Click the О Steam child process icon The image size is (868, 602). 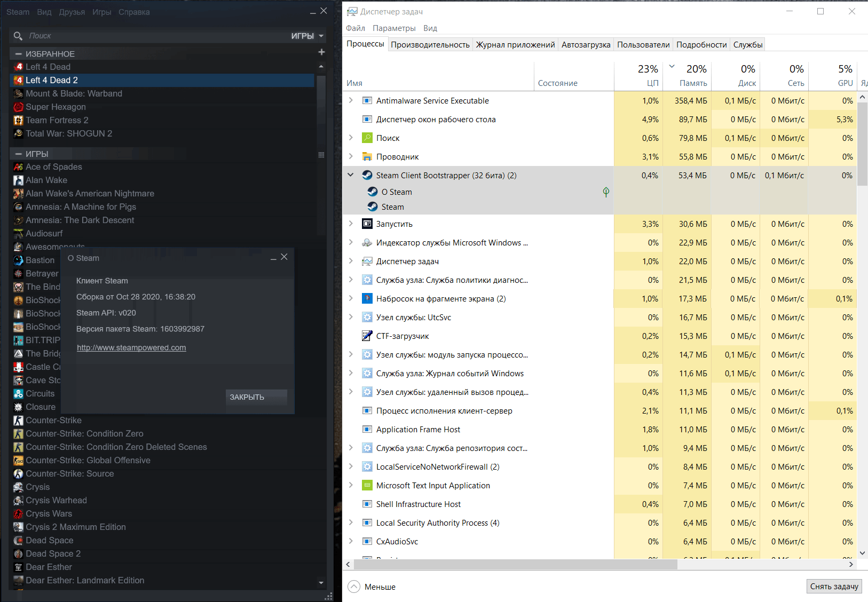click(373, 192)
